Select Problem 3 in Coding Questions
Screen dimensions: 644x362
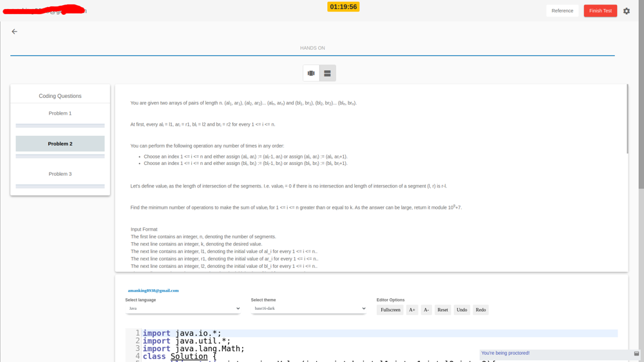click(60, 174)
